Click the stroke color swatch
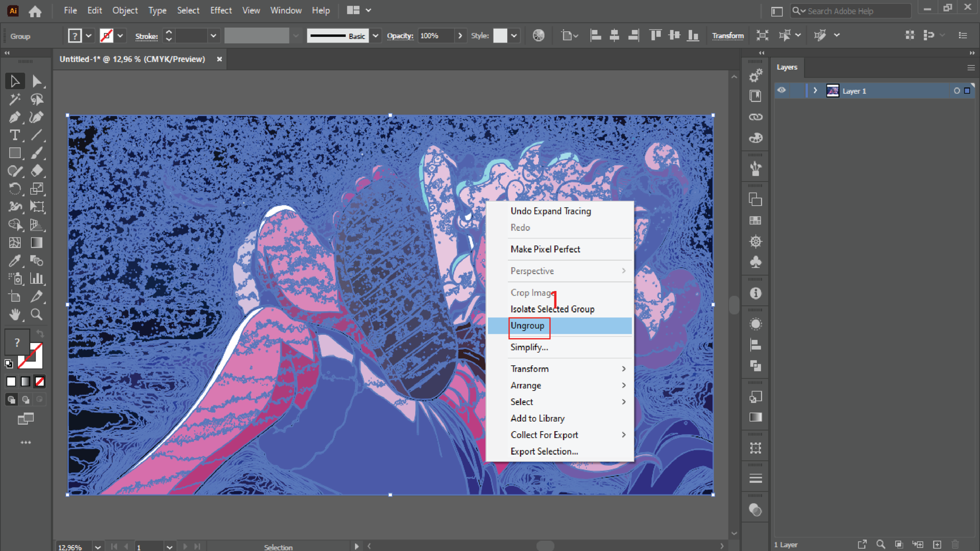The width and height of the screenshot is (980, 551). [x=106, y=36]
